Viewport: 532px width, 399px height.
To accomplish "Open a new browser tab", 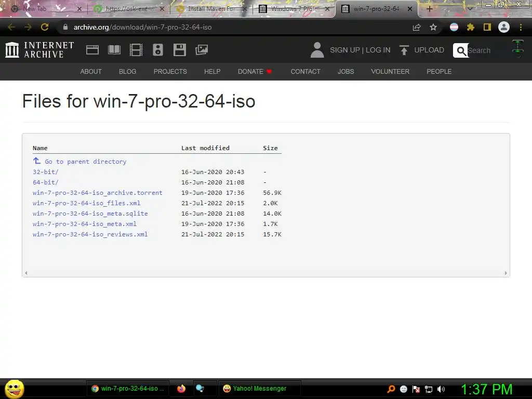I will coord(429,9).
